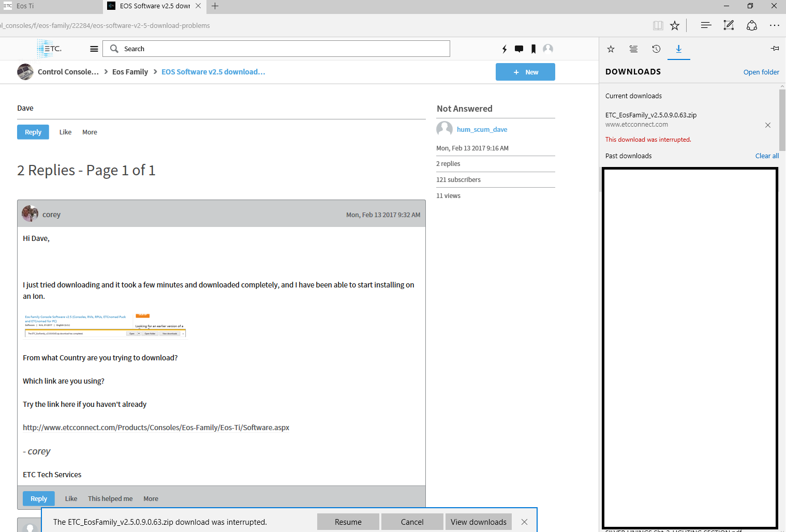The width and height of the screenshot is (786, 532).
Task: Create a New post
Action: coord(525,72)
